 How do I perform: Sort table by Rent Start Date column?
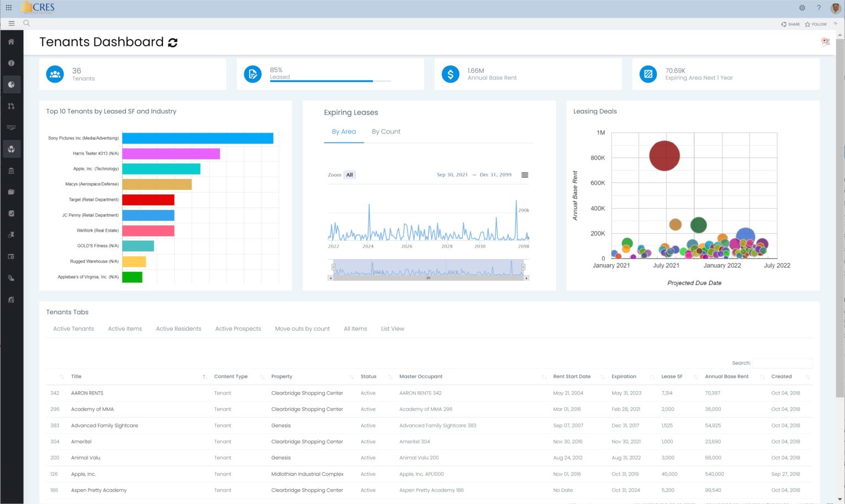click(572, 376)
